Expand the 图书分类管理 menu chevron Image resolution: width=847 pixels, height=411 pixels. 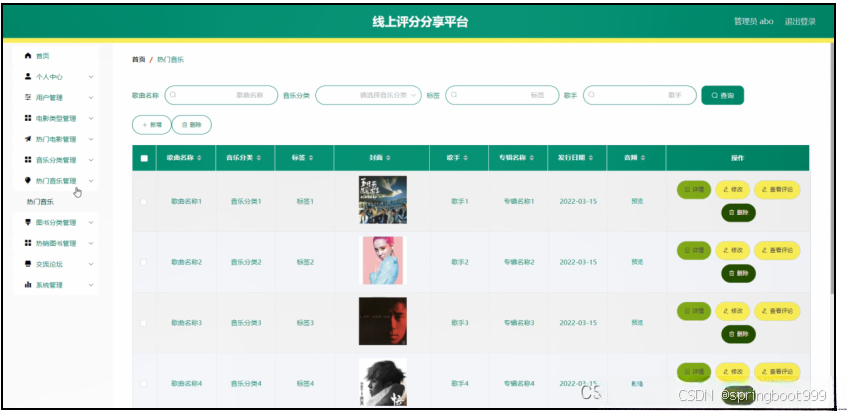point(91,223)
